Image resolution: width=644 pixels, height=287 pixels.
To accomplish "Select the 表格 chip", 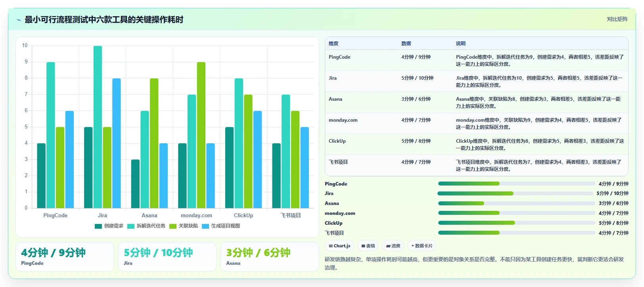I will 368,246.
